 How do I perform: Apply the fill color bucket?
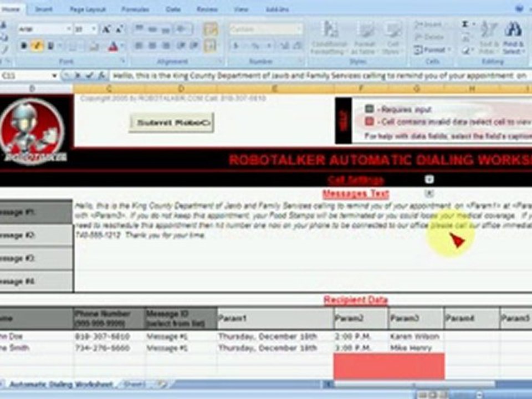[x=94, y=46]
